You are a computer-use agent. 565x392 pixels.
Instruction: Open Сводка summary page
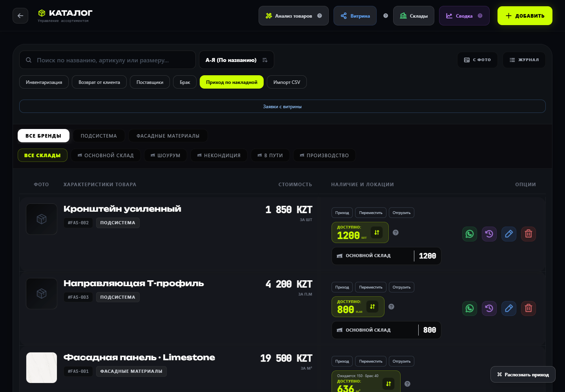(464, 16)
